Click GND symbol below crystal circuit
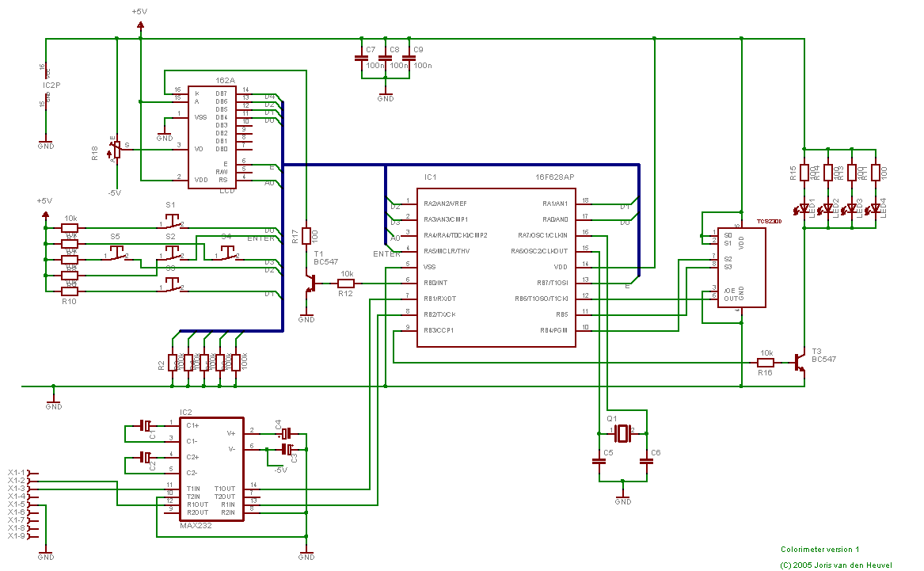Image resolution: width=924 pixels, height=571 pixels. (623, 497)
